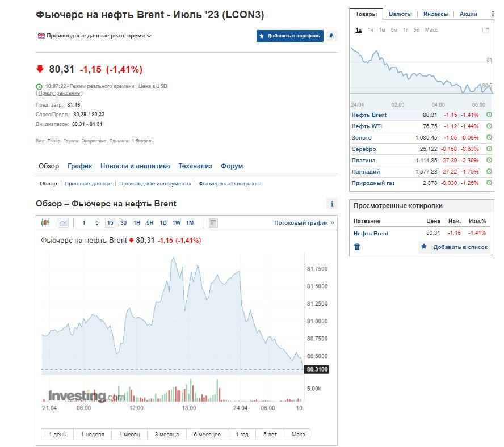Screen dimensions: 504x447
Task: Click the alert bell icon beside the portfolio button
Action: click(x=332, y=36)
